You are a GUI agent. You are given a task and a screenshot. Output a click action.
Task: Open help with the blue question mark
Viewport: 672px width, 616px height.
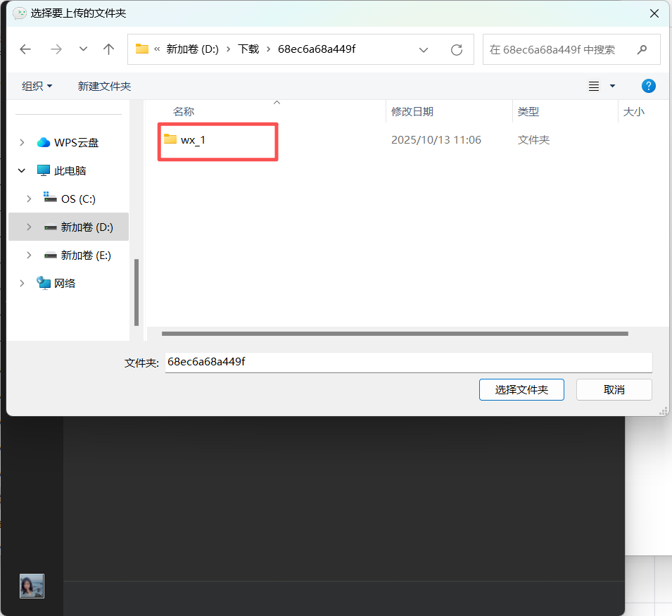[x=649, y=86]
